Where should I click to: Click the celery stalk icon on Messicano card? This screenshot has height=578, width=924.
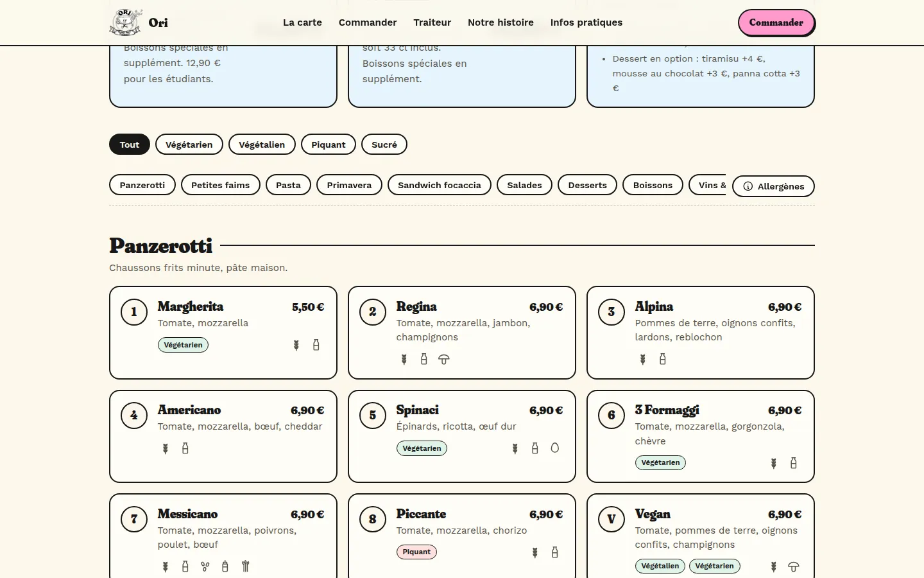[245, 566]
